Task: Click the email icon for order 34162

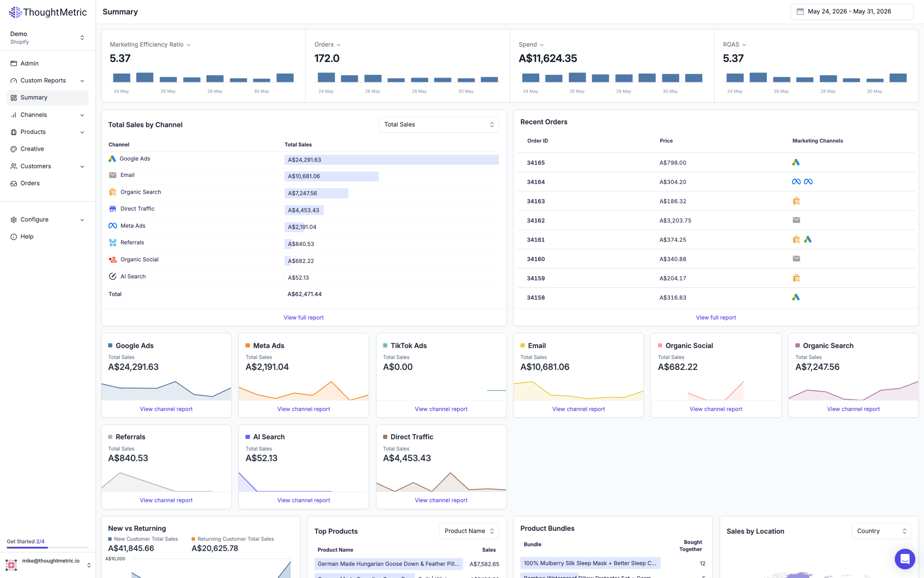Action: 796,220
